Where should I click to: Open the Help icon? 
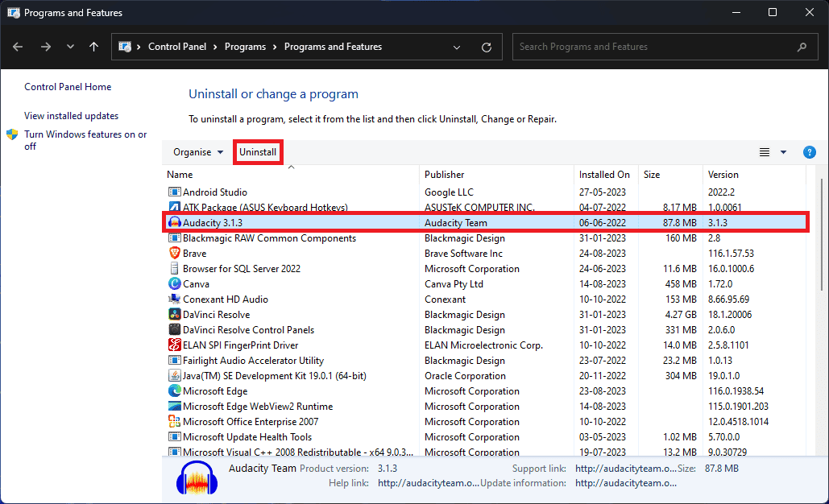click(x=809, y=152)
